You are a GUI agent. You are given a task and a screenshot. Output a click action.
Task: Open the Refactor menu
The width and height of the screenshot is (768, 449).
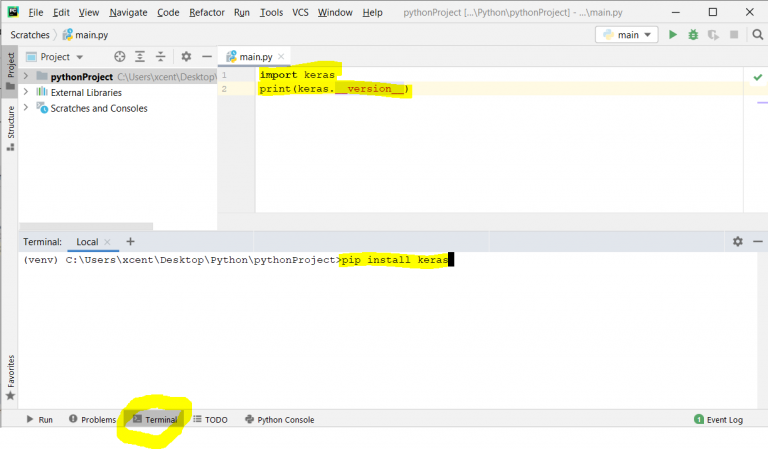click(207, 12)
